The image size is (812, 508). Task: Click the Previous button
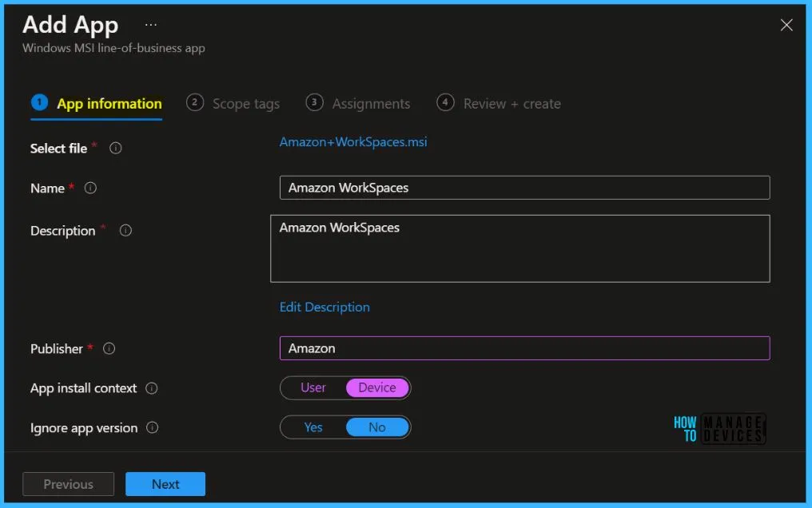tap(69, 484)
